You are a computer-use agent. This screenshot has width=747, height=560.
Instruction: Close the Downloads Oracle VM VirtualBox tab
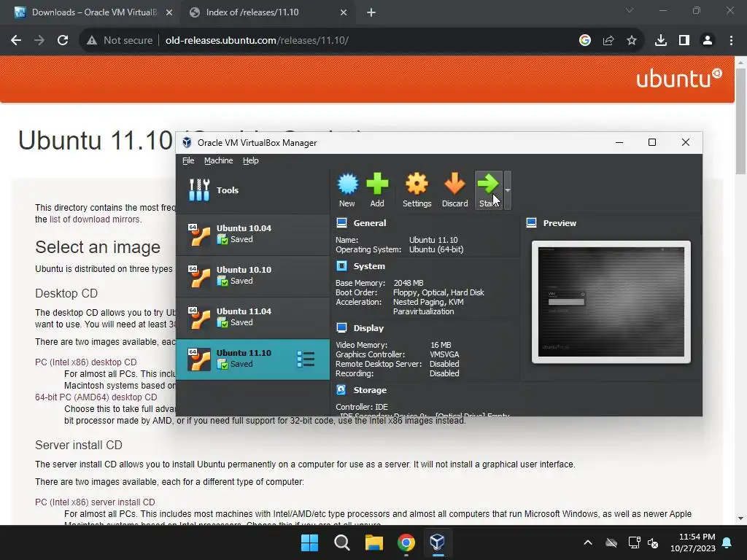(169, 12)
